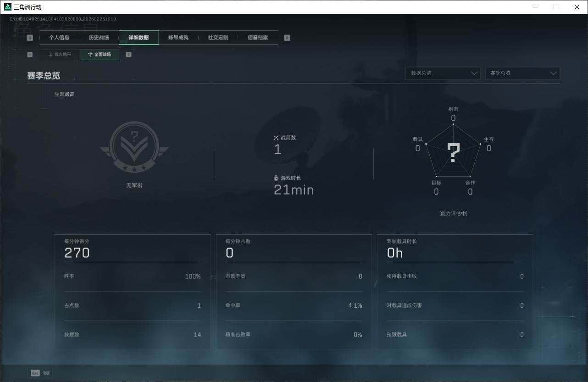Click the [能力评估中] status text
Image resolution: width=588 pixels, height=382 pixels.
tap(453, 213)
